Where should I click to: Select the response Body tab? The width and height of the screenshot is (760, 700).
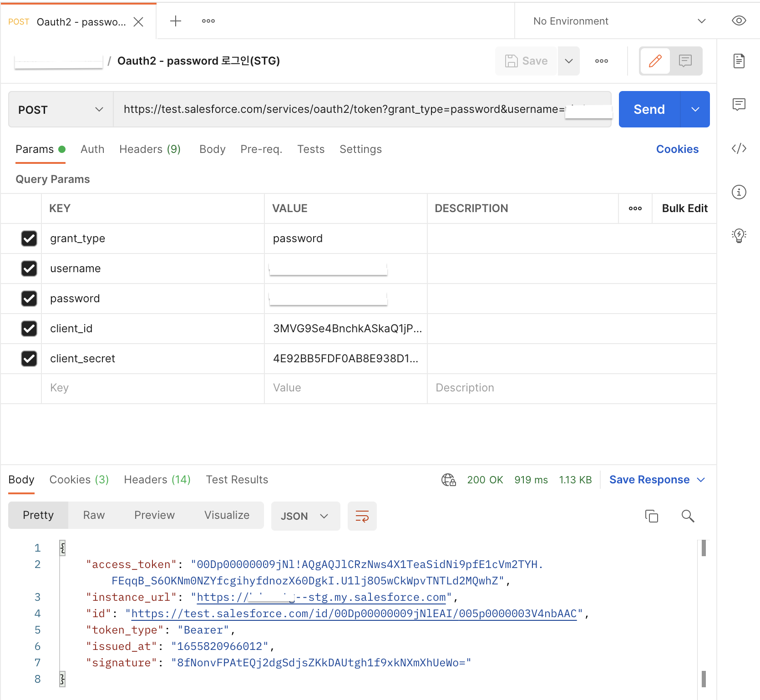click(x=21, y=480)
